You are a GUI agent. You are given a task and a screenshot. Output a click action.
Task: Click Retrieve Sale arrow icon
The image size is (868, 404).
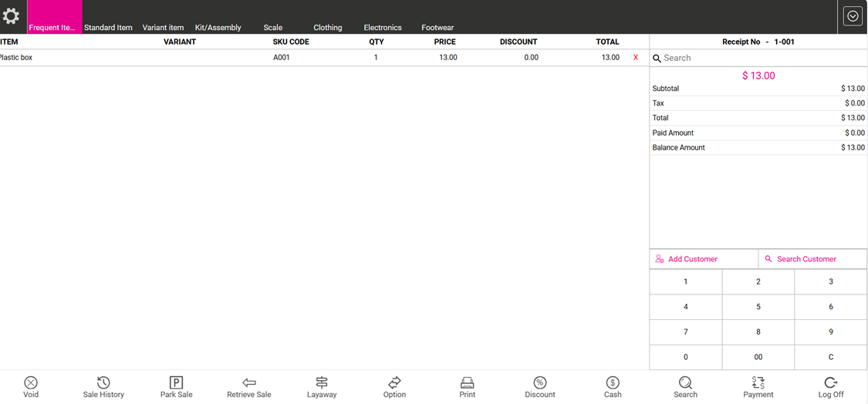pyautogui.click(x=248, y=383)
